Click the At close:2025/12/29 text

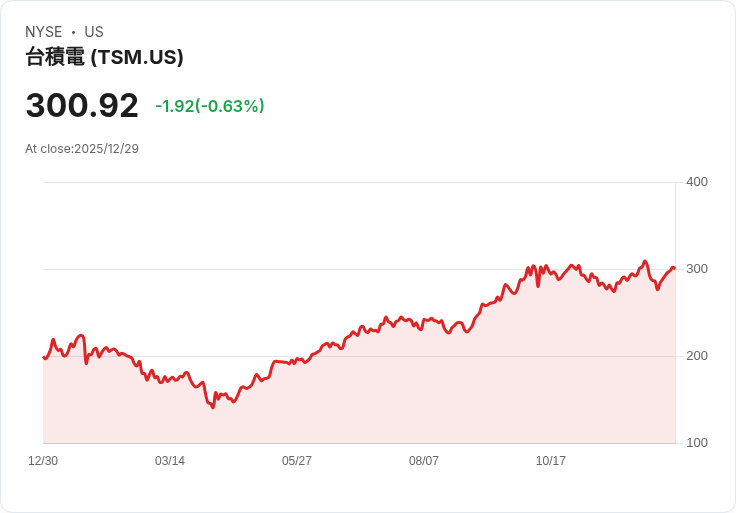pos(82,149)
